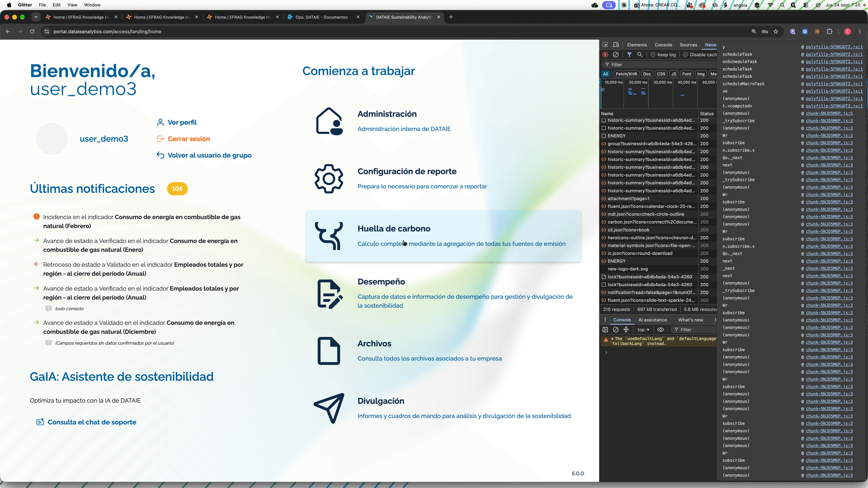Open the top JavaScript context dropdown
Screen dimensions: 868x488
coord(643,330)
